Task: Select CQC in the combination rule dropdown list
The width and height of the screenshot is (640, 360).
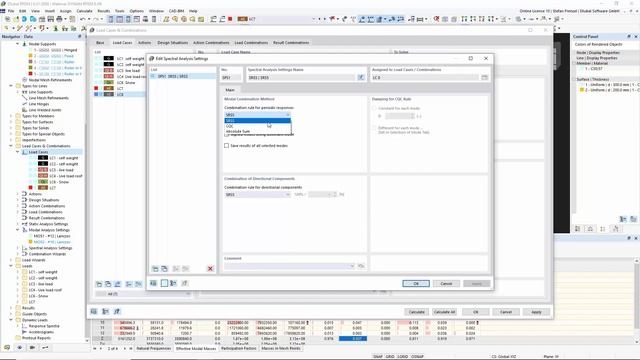Action: coord(258,126)
